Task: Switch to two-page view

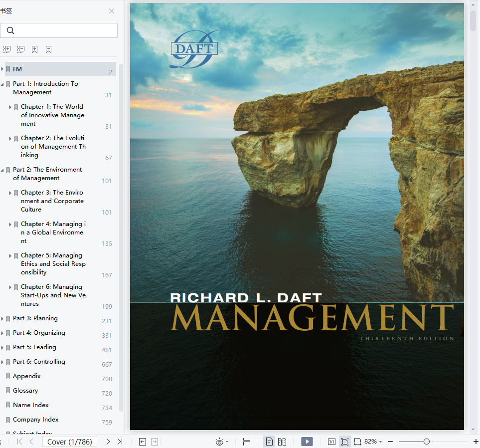Action: (x=282, y=442)
